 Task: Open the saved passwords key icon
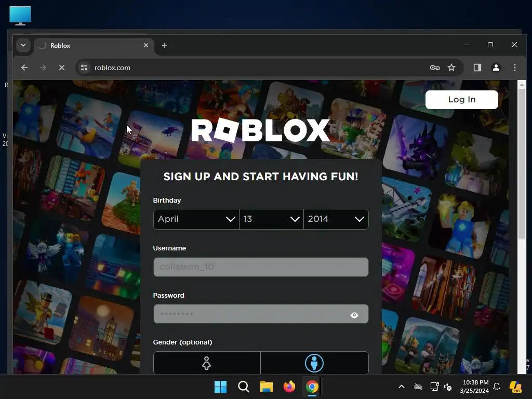tap(435, 68)
